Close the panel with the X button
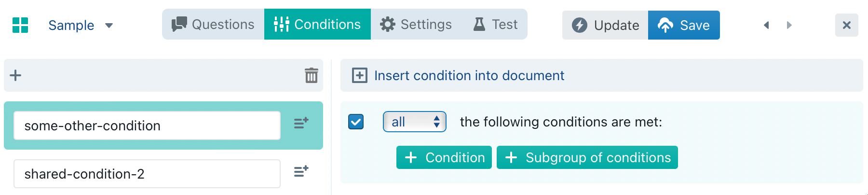868x195 pixels. pos(846,25)
